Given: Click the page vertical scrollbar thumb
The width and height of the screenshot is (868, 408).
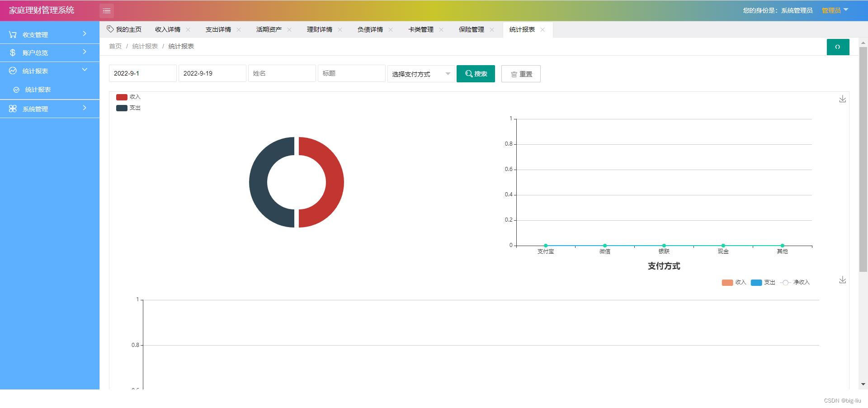Looking at the screenshot, I should (863, 159).
